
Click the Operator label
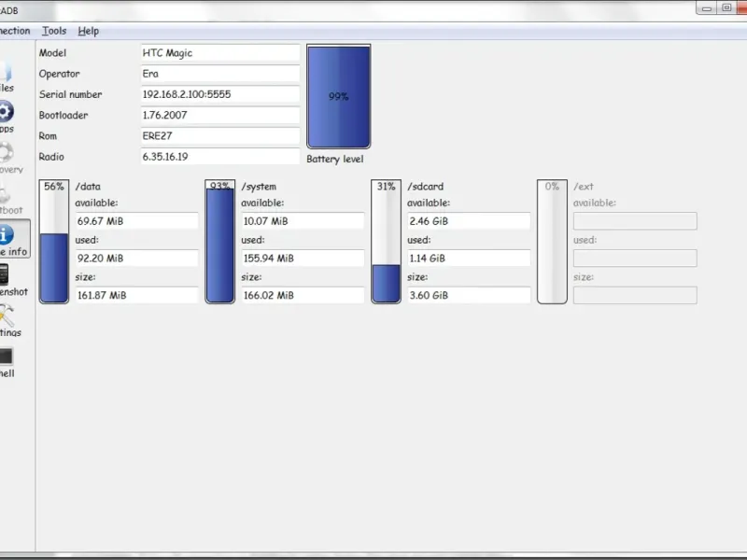click(60, 74)
